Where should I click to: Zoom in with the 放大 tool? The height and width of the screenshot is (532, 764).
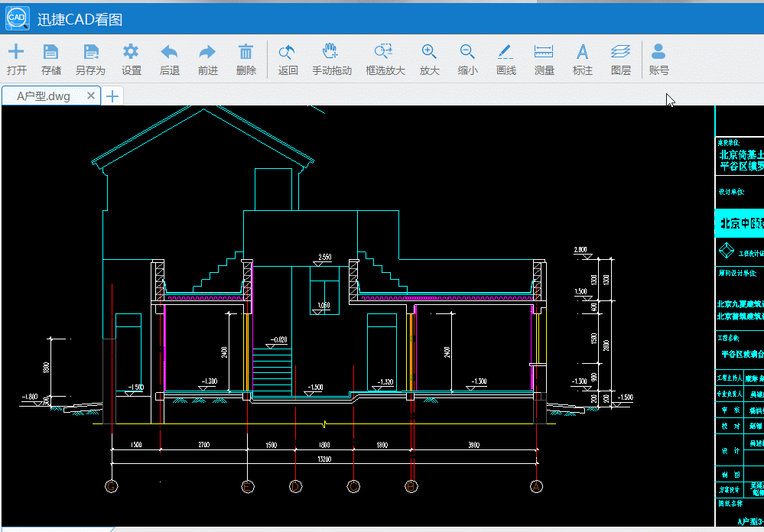[x=429, y=59]
